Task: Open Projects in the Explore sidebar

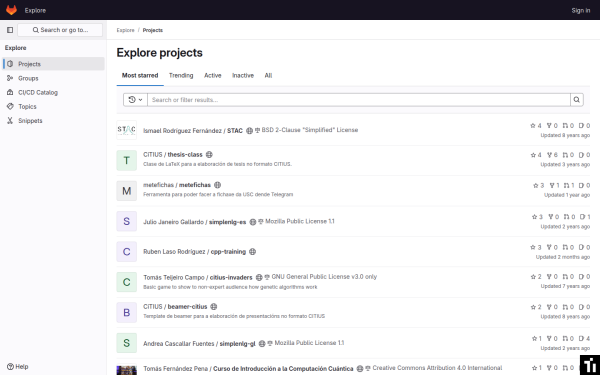Action: click(54, 64)
